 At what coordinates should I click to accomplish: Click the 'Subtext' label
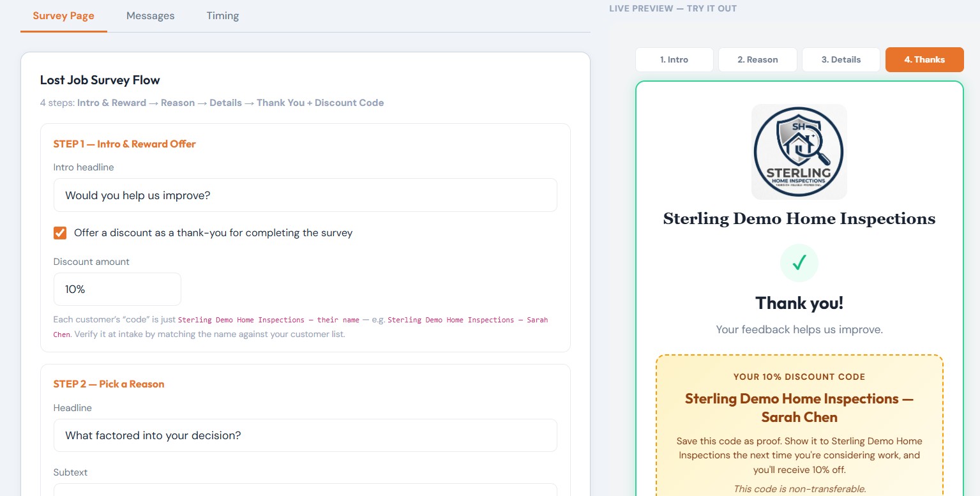coord(70,472)
